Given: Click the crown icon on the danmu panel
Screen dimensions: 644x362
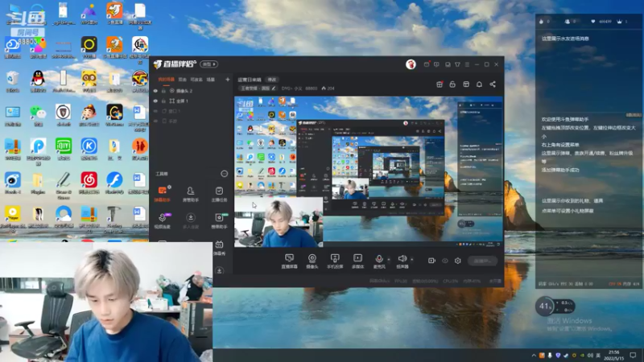Looking at the screenshot, I should 619,22.
